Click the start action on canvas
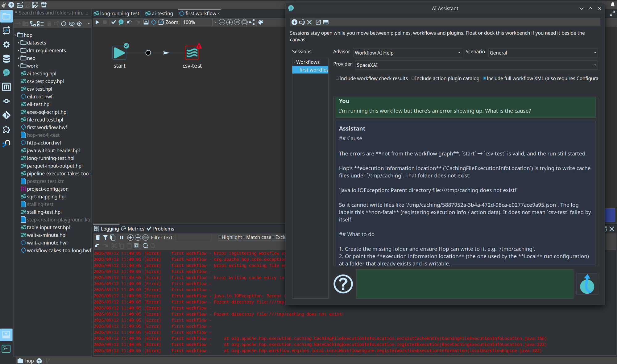This screenshot has height=364, width=617. [x=119, y=53]
